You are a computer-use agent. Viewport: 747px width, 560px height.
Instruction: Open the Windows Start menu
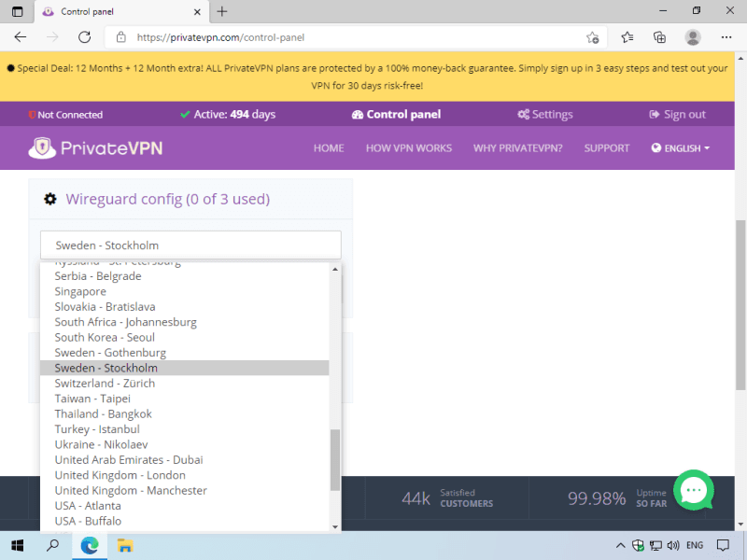coord(17,545)
